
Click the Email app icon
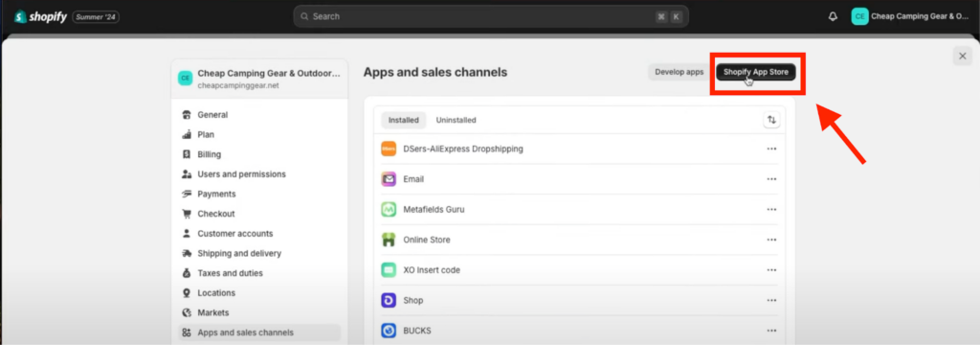pyautogui.click(x=389, y=179)
